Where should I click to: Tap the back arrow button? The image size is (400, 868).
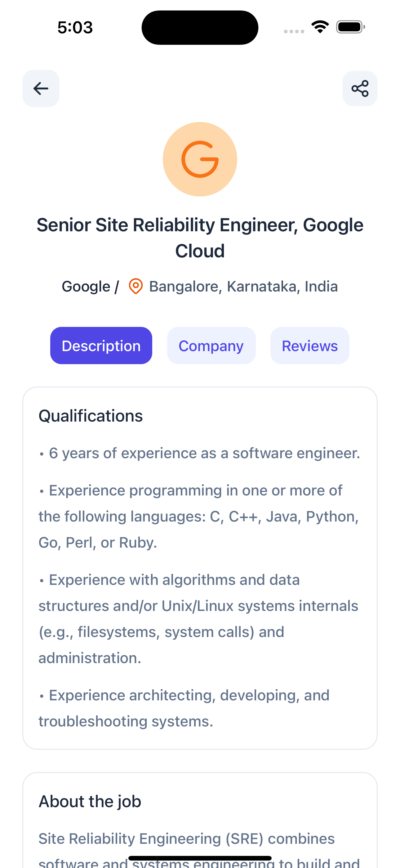[x=41, y=88]
